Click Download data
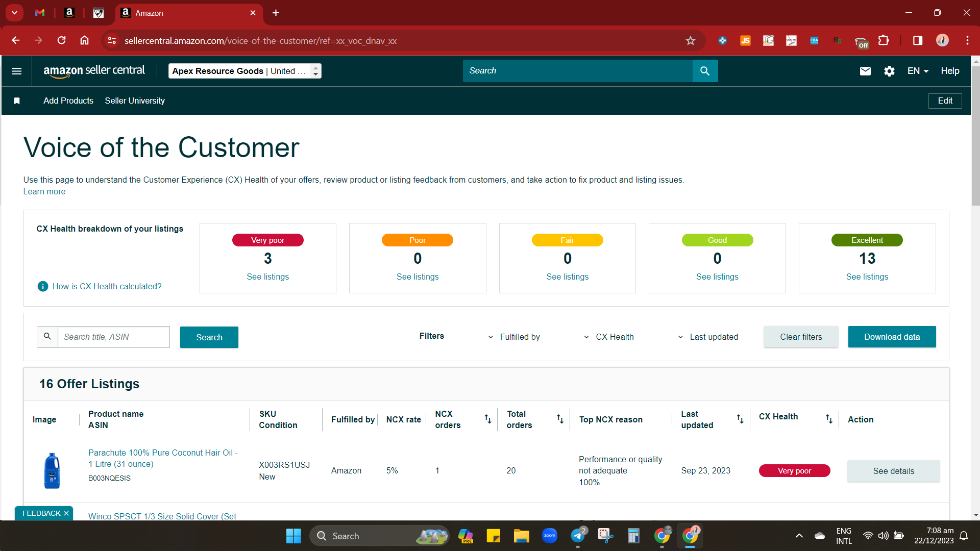980x551 pixels. point(892,337)
